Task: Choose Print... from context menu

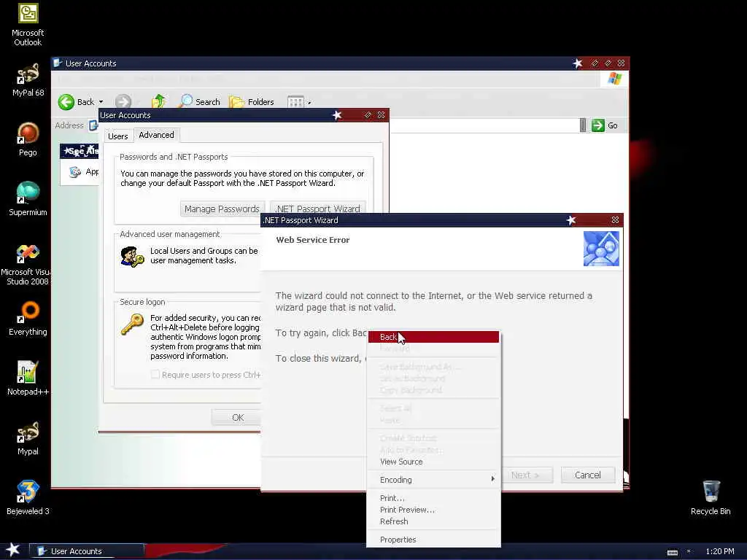Action: click(x=433, y=498)
